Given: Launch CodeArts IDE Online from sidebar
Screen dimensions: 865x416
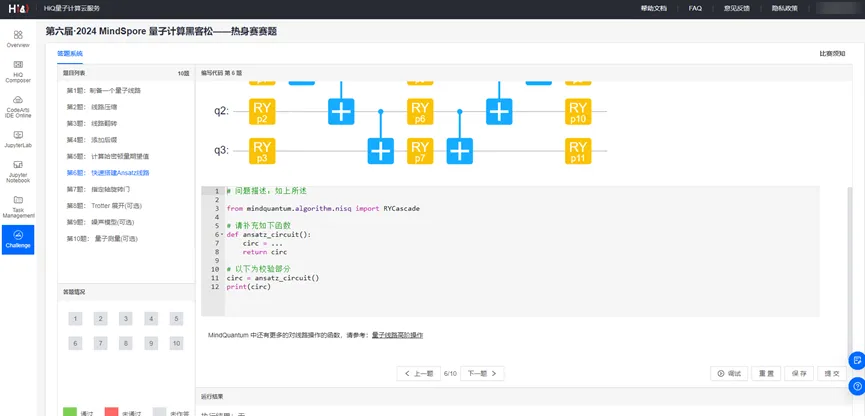Looking at the screenshot, I should (x=17, y=105).
